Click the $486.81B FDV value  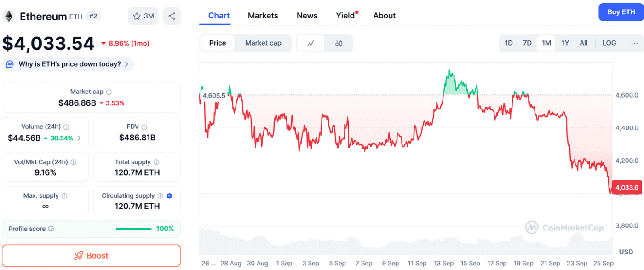tap(137, 138)
